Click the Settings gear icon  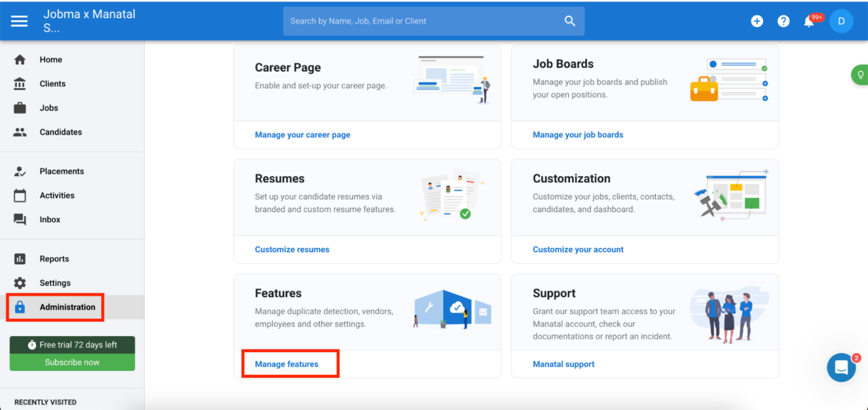pyautogui.click(x=20, y=283)
